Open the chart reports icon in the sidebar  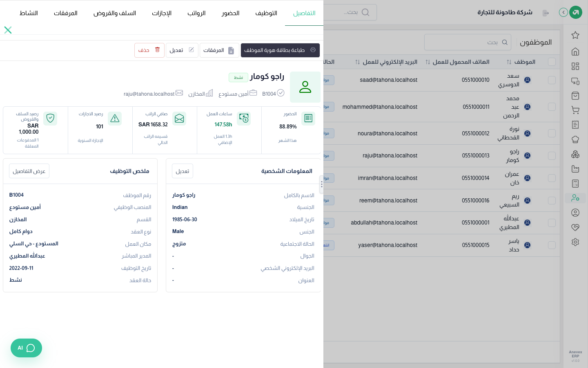pos(575,169)
